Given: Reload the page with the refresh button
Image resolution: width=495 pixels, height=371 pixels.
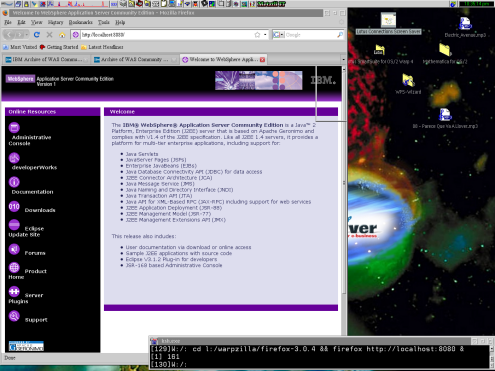Looking at the screenshot, I should pos(37,35).
